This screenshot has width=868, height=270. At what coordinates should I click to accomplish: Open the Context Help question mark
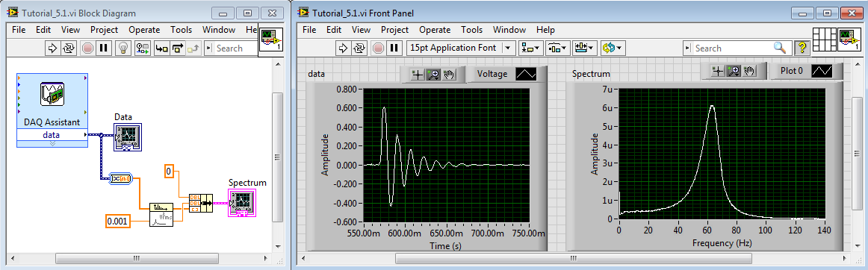[x=801, y=48]
